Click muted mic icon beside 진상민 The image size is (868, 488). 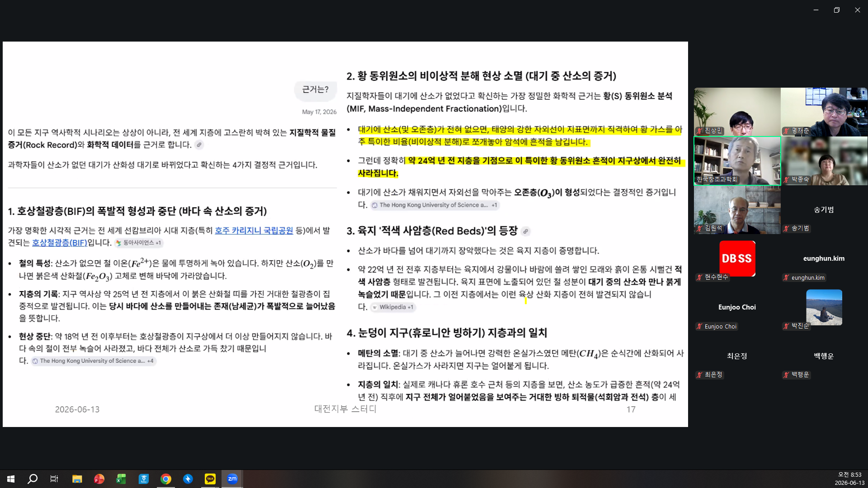click(700, 131)
